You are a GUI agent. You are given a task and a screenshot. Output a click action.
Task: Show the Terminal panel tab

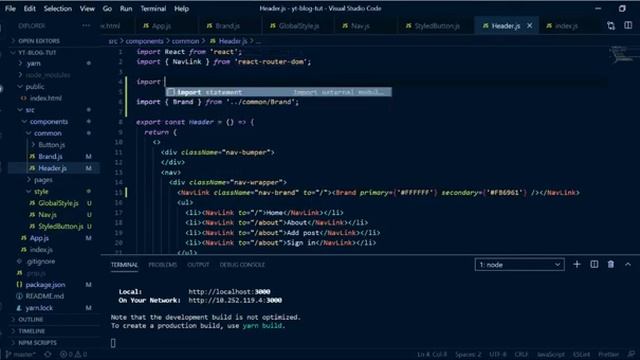[x=124, y=265]
